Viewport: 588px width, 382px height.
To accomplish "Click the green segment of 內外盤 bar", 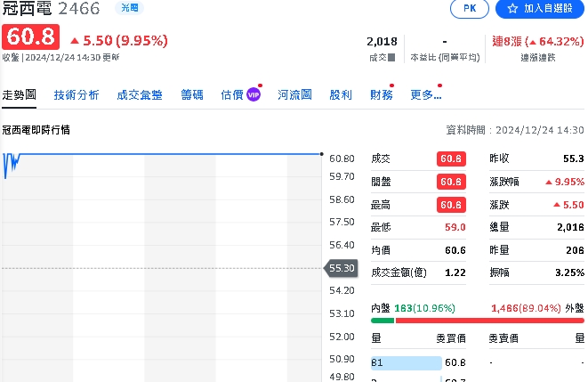I will [x=383, y=321].
